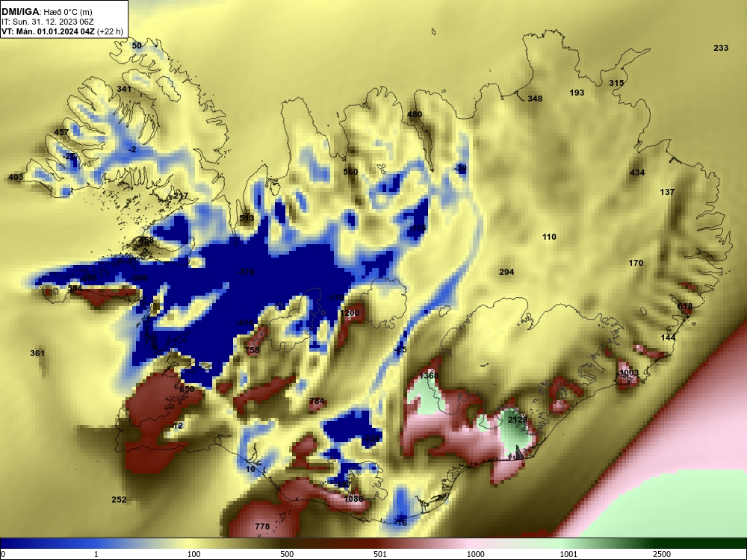Click the map value 480

click(415, 114)
